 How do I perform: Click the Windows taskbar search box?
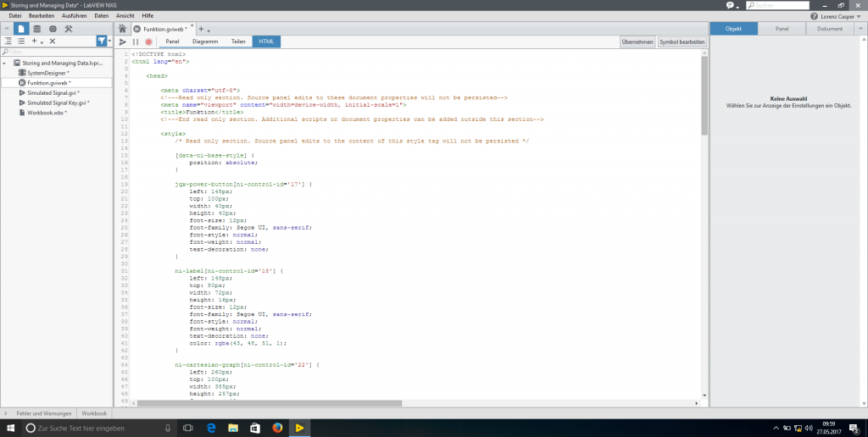point(98,428)
